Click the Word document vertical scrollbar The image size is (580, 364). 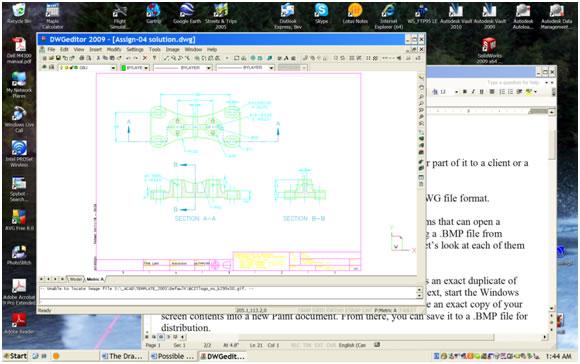(x=552, y=211)
